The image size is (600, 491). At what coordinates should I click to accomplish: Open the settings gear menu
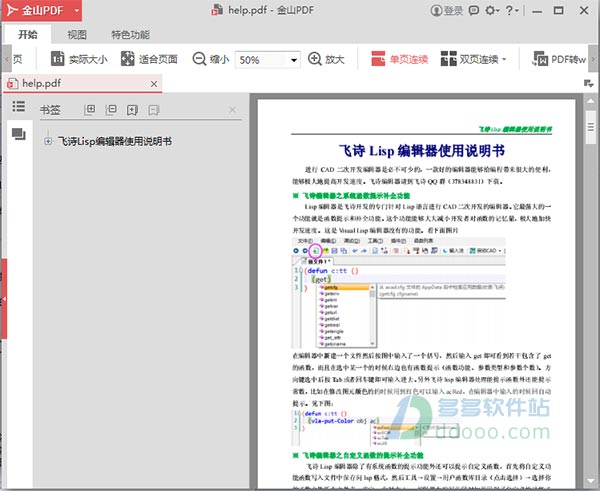click(x=492, y=10)
